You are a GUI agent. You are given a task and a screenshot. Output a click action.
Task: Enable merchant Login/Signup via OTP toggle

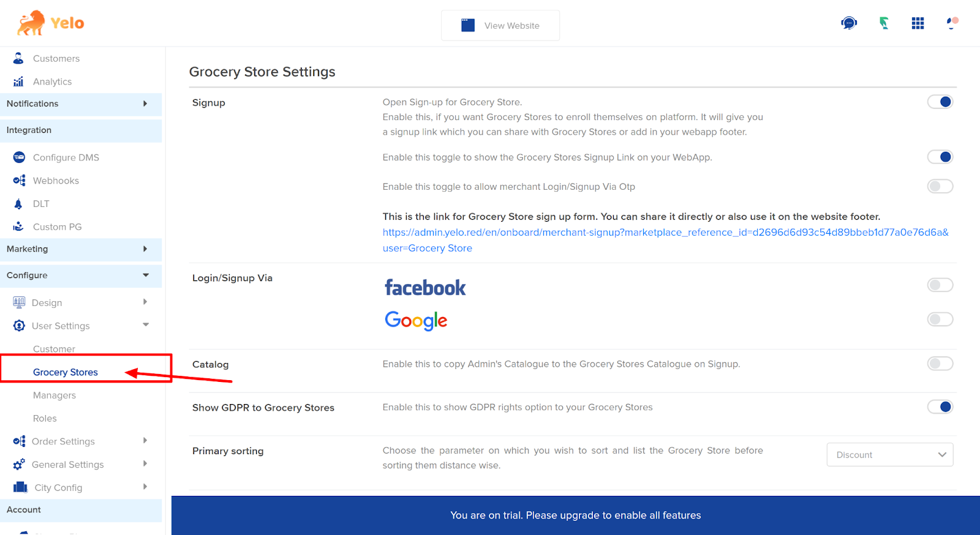pyautogui.click(x=940, y=186)
